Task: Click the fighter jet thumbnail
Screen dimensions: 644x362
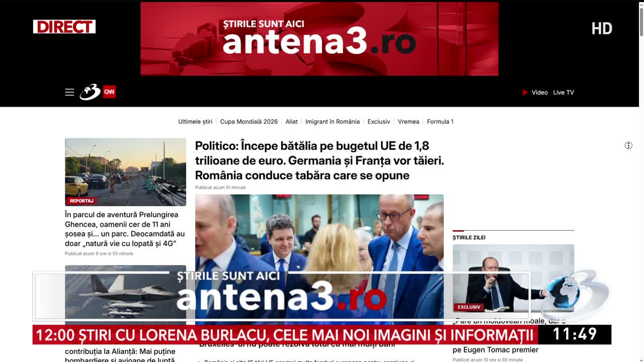Action: tap(125, 294)
